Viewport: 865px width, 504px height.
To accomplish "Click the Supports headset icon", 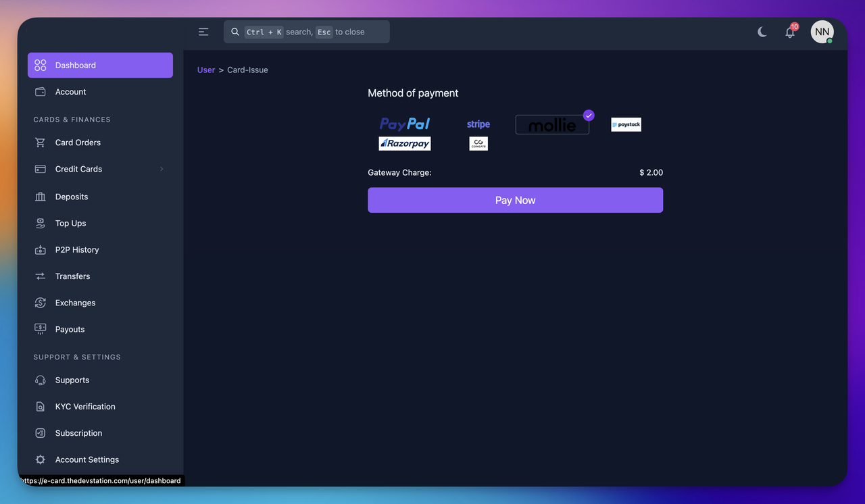I will [41, 380].
